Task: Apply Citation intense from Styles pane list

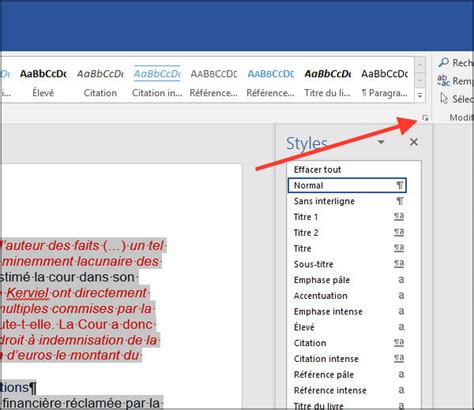Action: click(x=347, y=359)
